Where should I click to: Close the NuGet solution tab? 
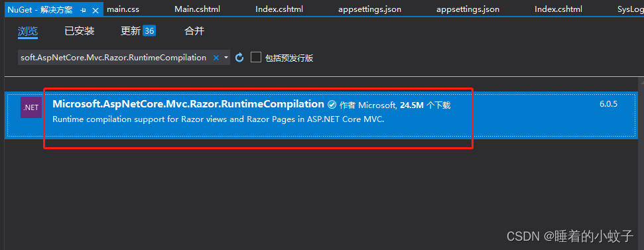point(96,10)
